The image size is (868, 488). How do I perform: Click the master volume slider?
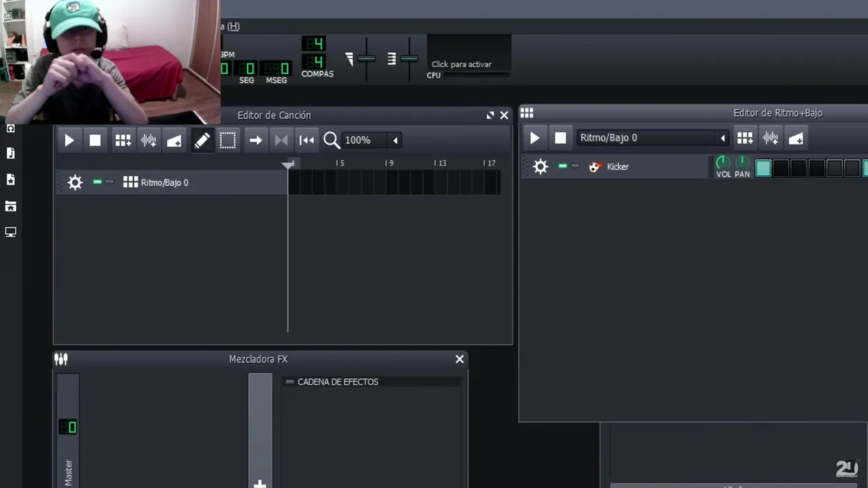point(366,59)
